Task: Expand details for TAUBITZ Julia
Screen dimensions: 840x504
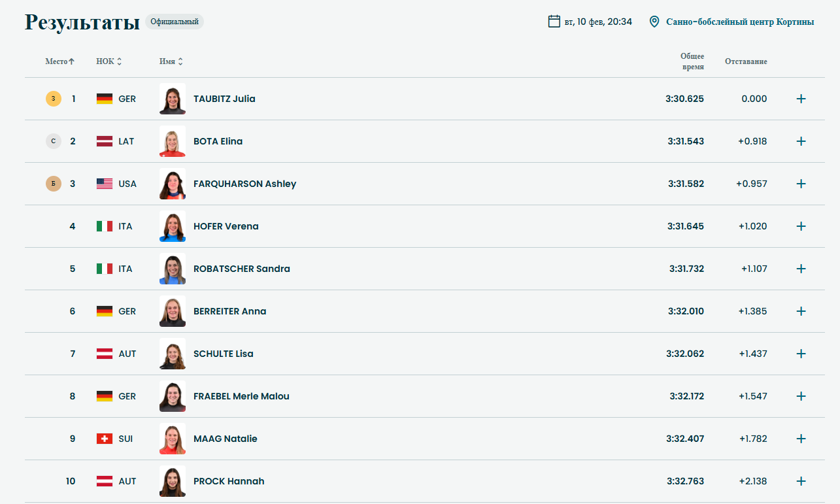Action: 801,99
